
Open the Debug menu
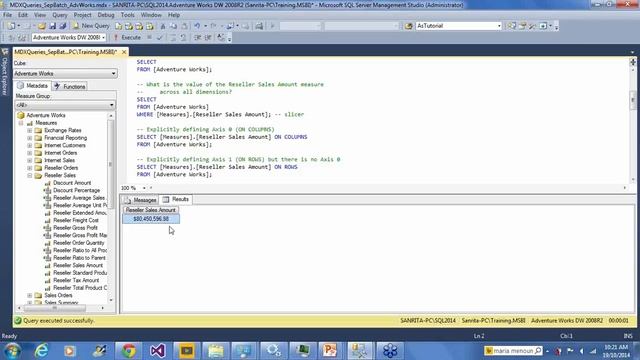[106, 15]
